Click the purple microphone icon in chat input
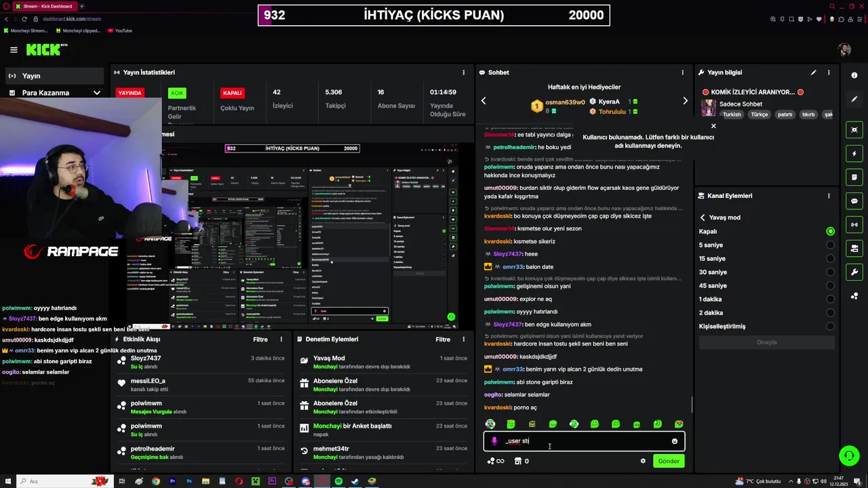This screenshot has height=488, width=868. click(494, 441)
